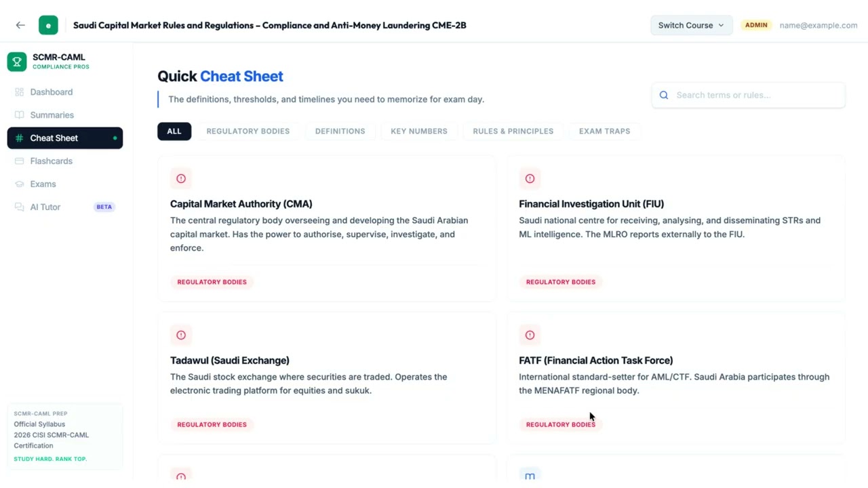The image size is (868, 488).
Task: Click the search magnifier icon
Action: (664, 96)
